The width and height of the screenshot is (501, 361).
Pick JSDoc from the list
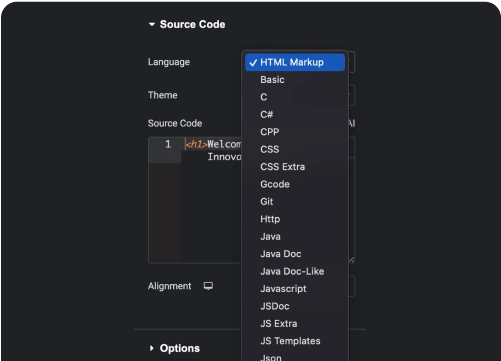295,306
